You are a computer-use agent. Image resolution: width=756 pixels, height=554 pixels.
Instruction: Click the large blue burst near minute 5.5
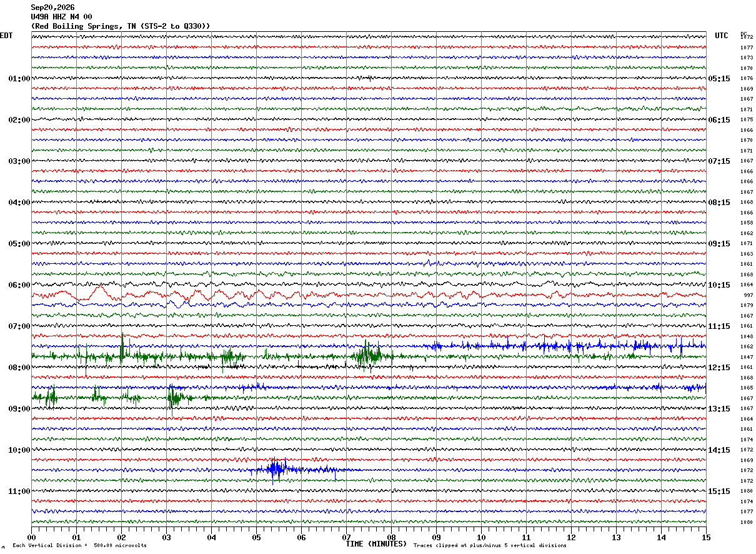click(276, 469)
